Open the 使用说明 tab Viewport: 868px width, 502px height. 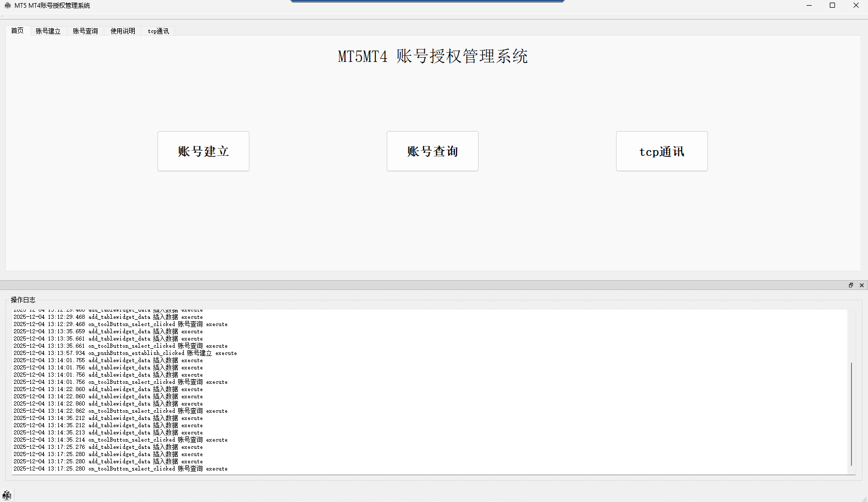(x=122, y=30)
